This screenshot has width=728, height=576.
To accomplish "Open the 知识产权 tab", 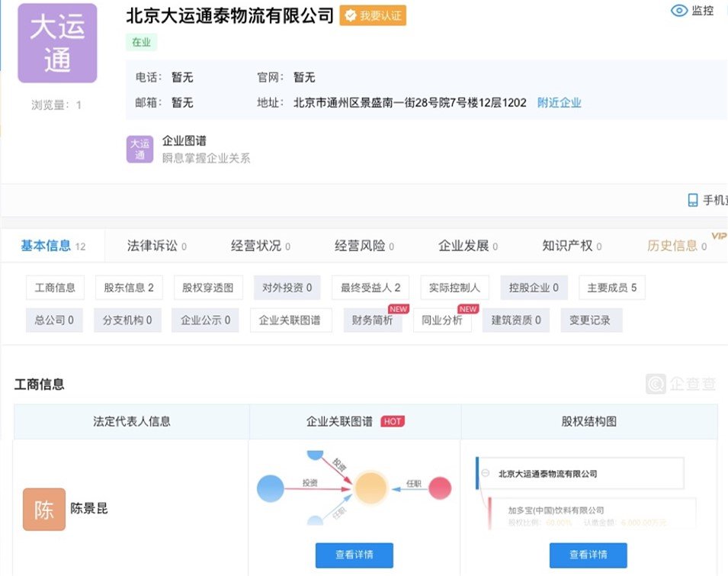I will pyautogui.click(x=572, y=246).
